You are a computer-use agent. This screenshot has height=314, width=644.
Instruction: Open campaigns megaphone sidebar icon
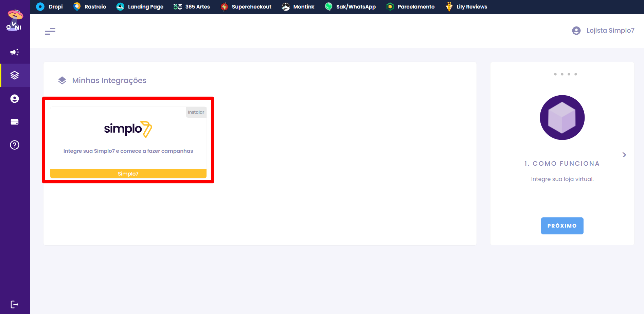[x=15, y=52]
